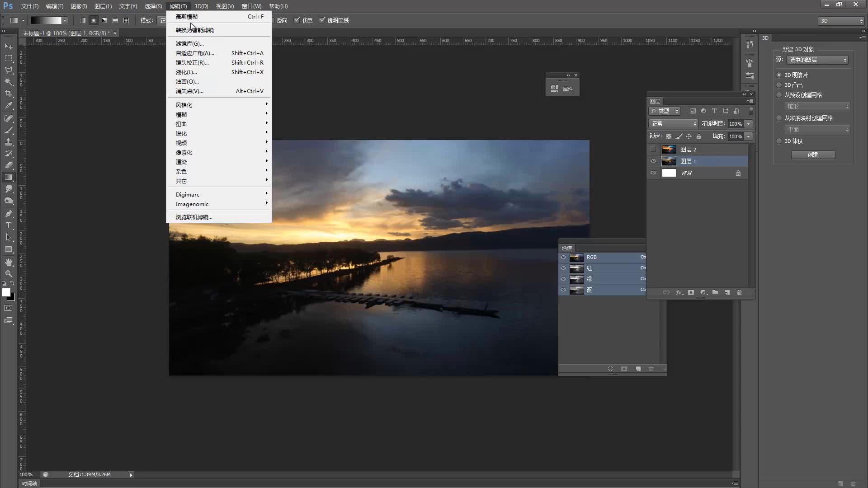Select the Crop tool
868x488 pixels.
9,94
